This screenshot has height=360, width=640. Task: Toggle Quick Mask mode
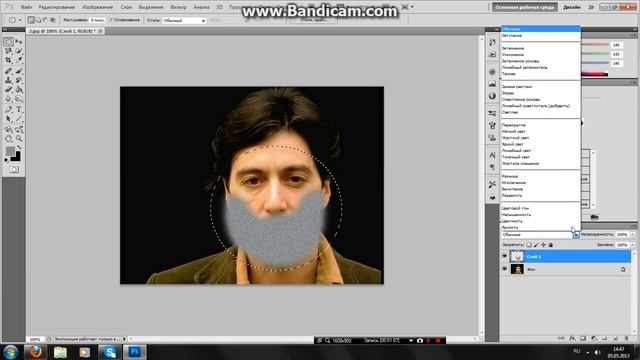point(14,169)
